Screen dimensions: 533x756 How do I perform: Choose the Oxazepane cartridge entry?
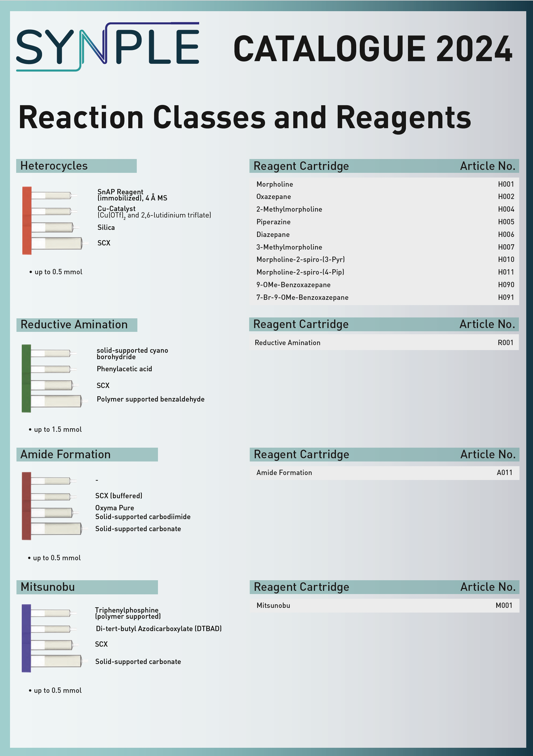[x=274, y=197]
